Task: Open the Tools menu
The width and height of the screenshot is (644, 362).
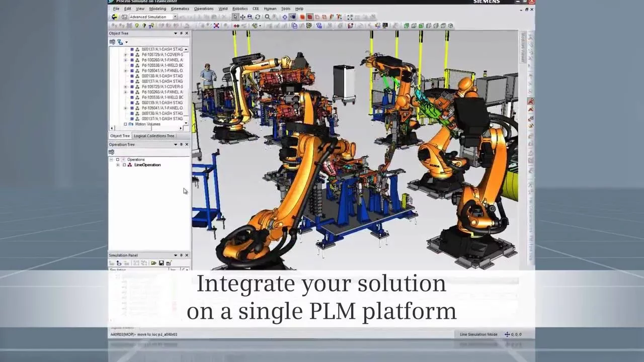Action: coord(286,9)
